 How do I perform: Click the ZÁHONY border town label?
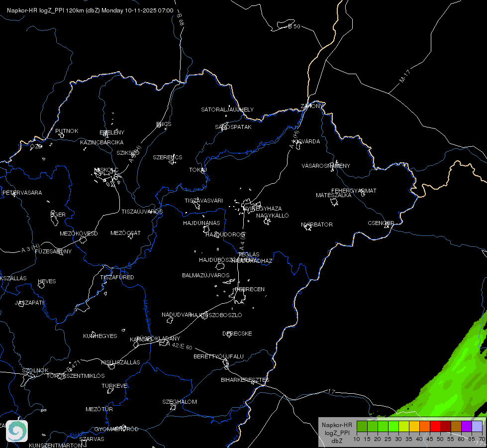pos(312,106)
